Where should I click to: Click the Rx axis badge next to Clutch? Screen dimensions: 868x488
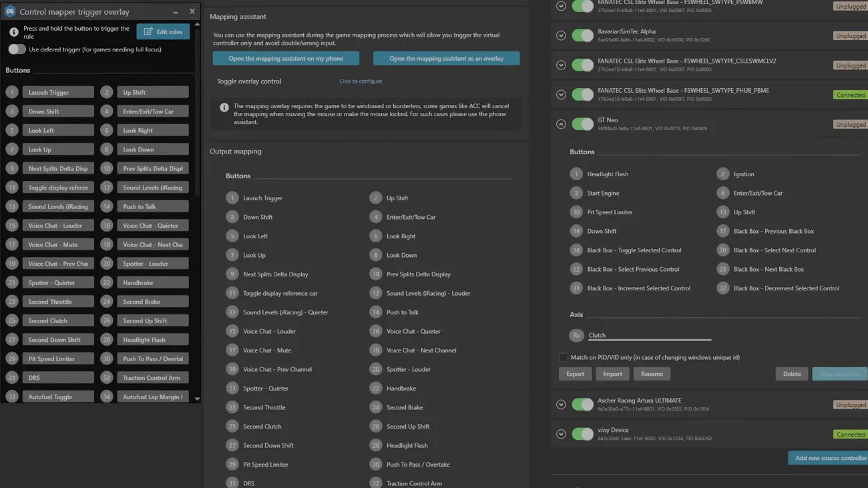(576, 335)
